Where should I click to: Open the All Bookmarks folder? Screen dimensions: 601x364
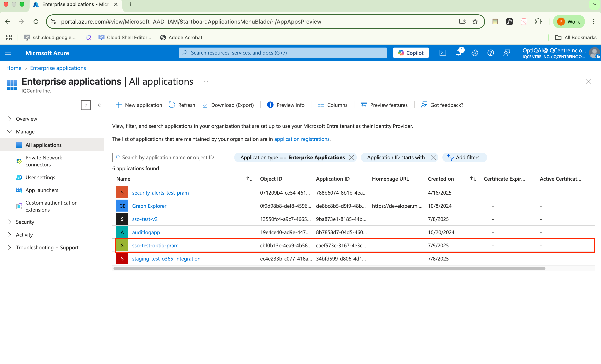(576, 37)
